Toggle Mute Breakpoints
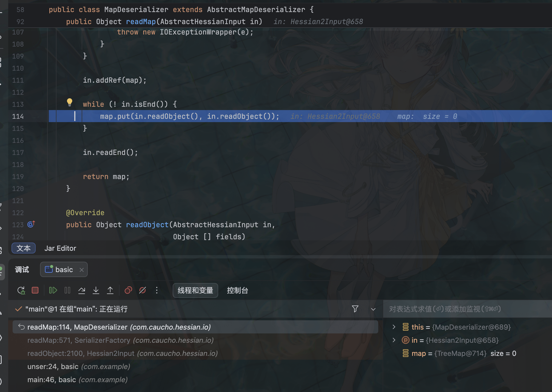Screen dimensions: 552x392 click(143, 290)
